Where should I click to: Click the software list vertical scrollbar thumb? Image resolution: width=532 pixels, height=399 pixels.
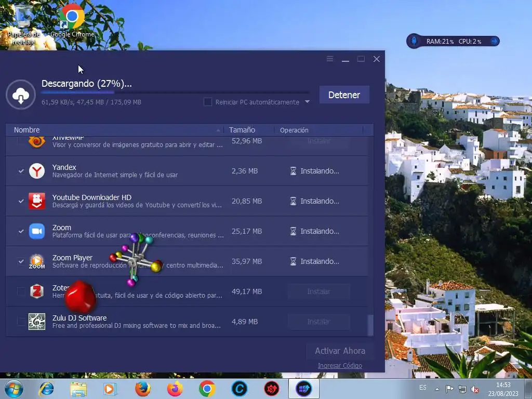370,325
